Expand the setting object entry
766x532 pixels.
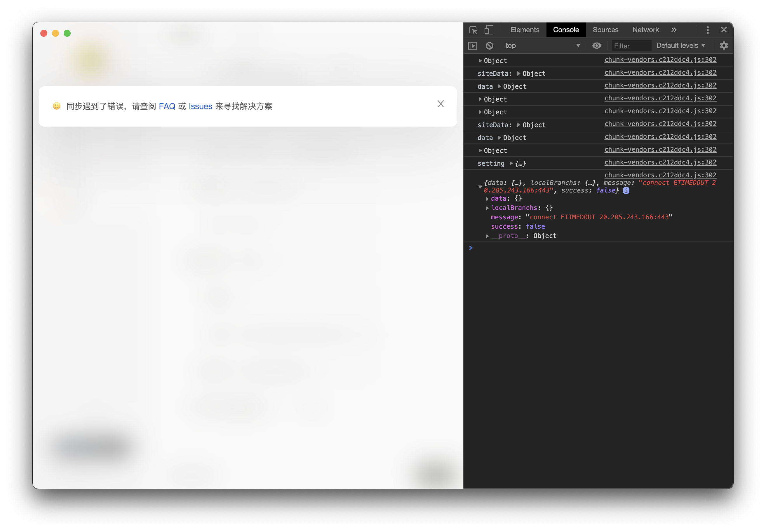[511, 163]
